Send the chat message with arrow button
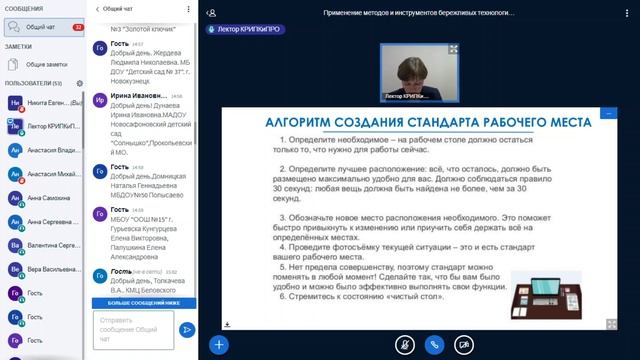The height and width of the screenshot is (360, 640). [x=187, y=330]
